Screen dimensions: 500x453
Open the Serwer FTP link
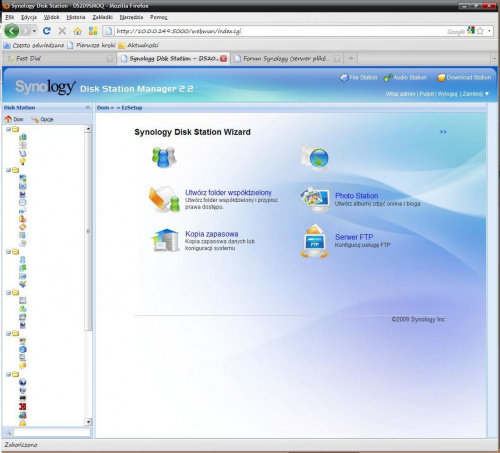[354, 237]
